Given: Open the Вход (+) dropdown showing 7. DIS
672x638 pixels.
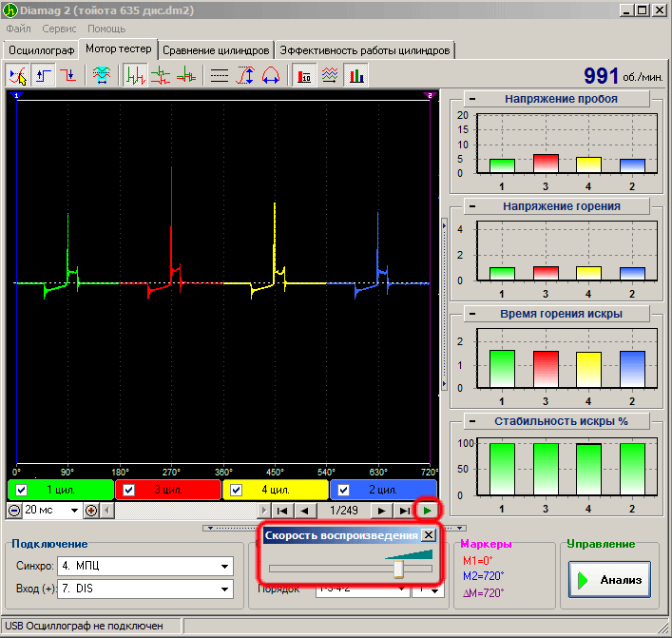Looking at the screenshot, I should pyautogui.click(x=224, y=590).
